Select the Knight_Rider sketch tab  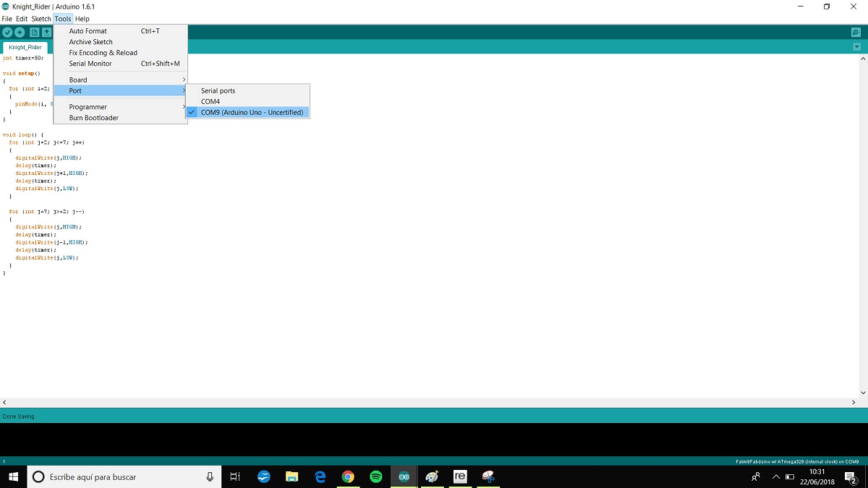25,48
